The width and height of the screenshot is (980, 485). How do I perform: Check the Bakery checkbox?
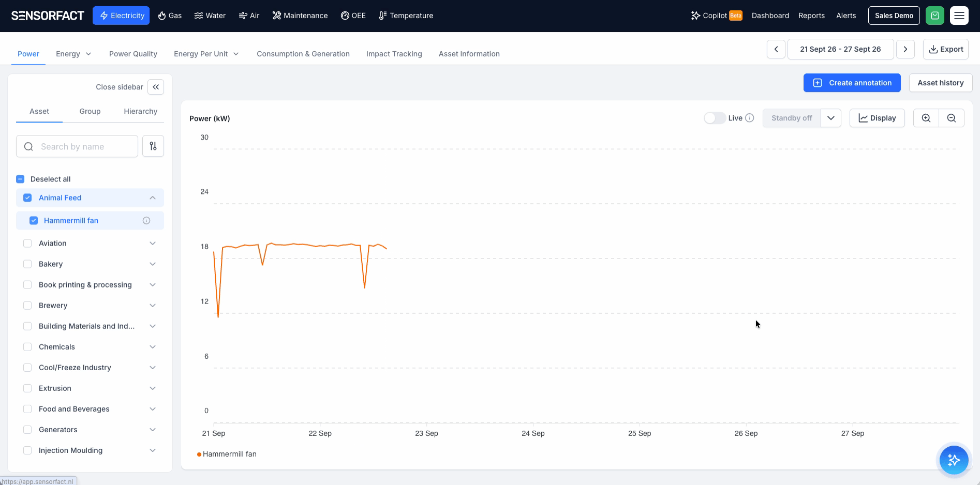pyautogui.click(x=27, y=264)
